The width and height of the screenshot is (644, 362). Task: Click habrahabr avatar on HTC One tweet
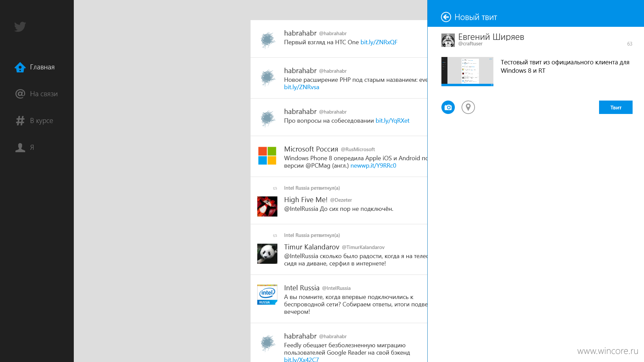(267, 40)
